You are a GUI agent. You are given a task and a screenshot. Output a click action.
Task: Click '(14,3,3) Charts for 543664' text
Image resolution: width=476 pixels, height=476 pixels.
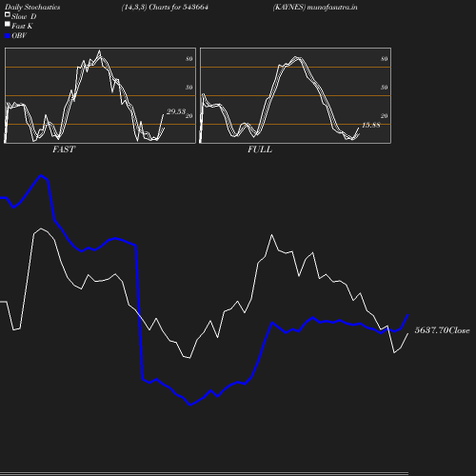click(x=165, y=7)
